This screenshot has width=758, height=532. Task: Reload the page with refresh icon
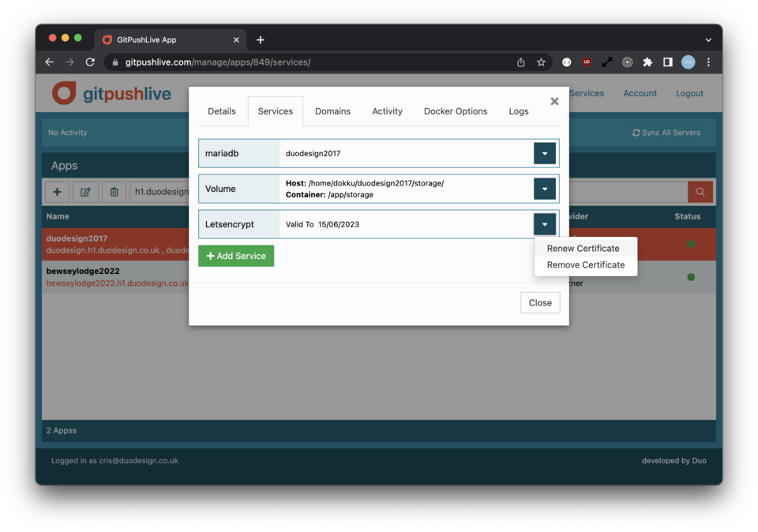pyautogui.click(x=90, y=62)
